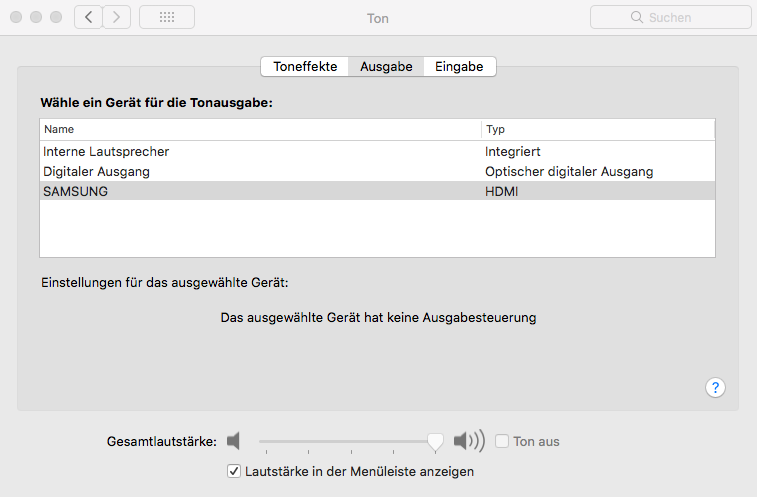This screenshot has height=497, width=757.
Task: Switch to the Toneffekte tab
Action: tap(306, 67)
